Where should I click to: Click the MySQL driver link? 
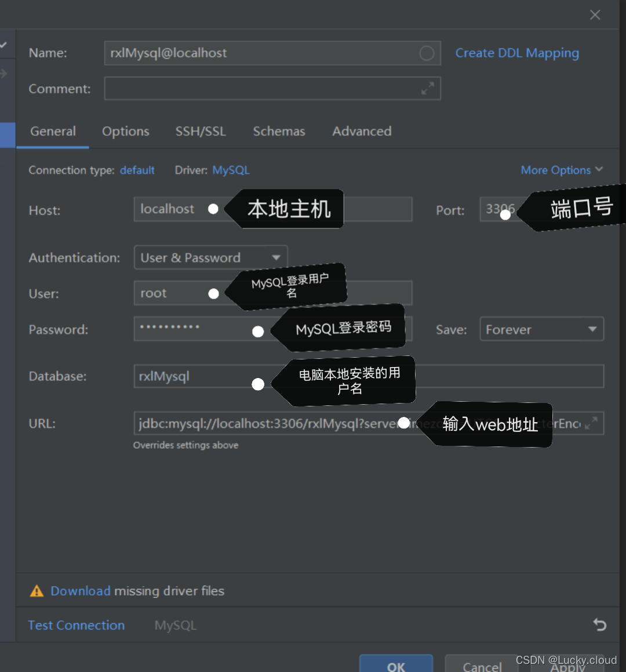[x=231, y=170]
